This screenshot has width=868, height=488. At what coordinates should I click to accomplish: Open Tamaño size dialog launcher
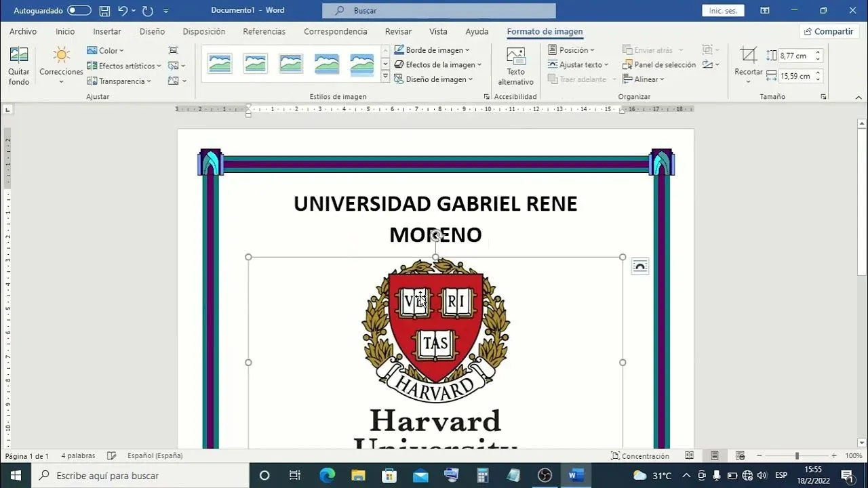pos(823,97)
